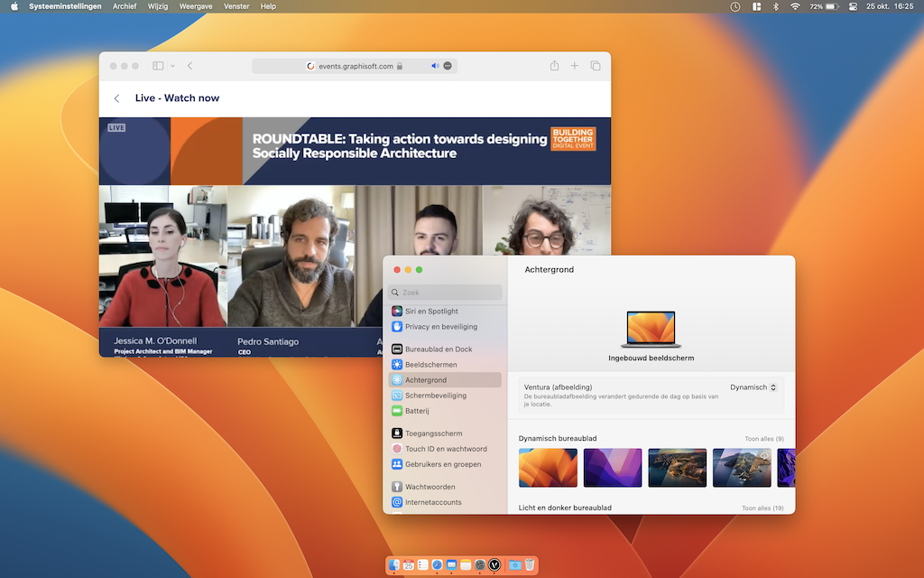Open Notes from the Dock
Viewport: 924px width, 578px height.
[x=466, y=565]
